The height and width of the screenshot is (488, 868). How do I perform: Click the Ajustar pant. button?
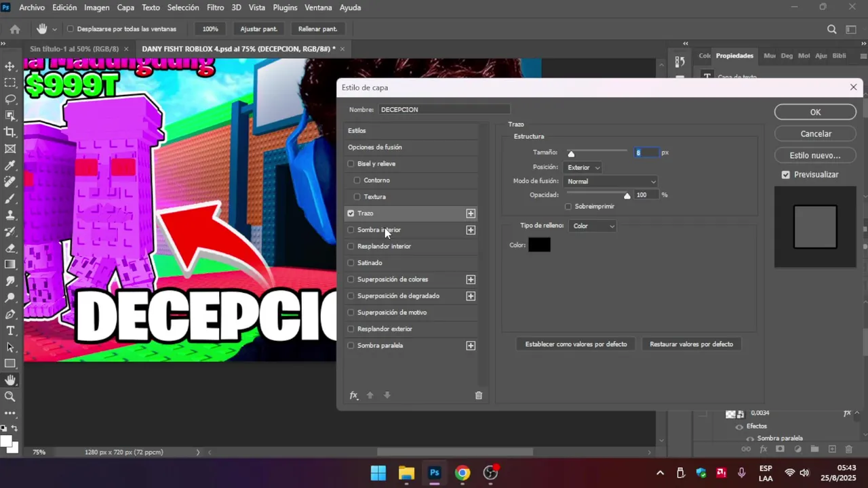(259, 29)
